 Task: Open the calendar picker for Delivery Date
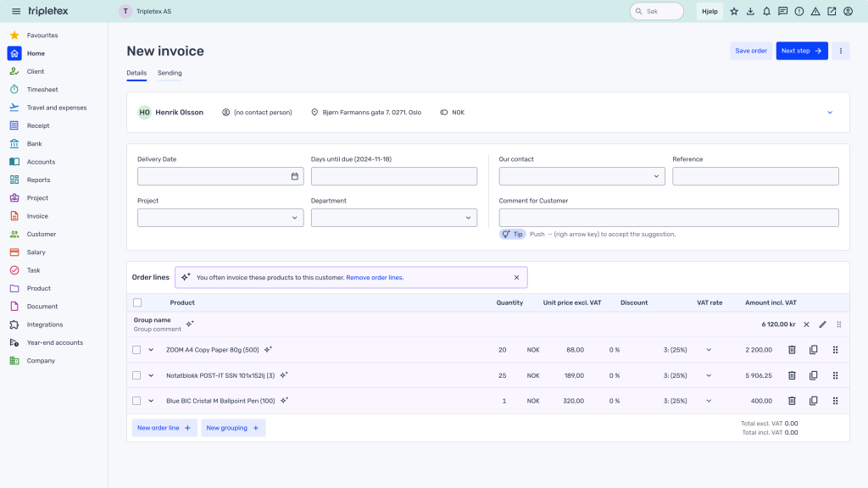click(295, 176)
